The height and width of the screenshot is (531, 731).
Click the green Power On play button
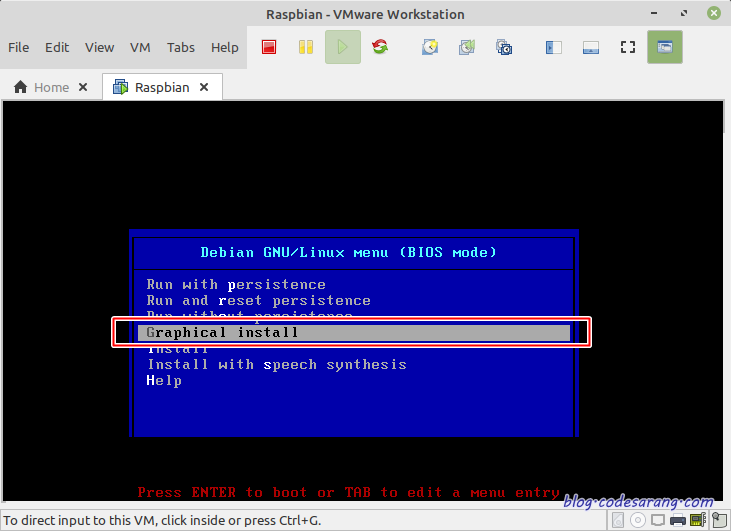pos(343,47)
